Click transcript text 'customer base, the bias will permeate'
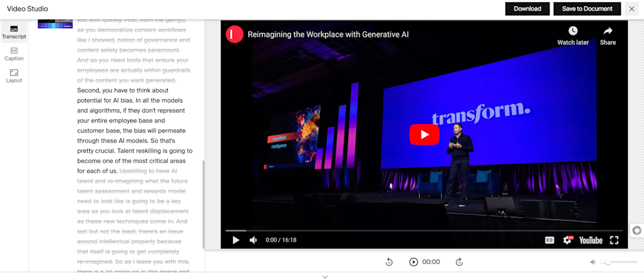This screenshot has width=644, height=280. pos(131,131)
